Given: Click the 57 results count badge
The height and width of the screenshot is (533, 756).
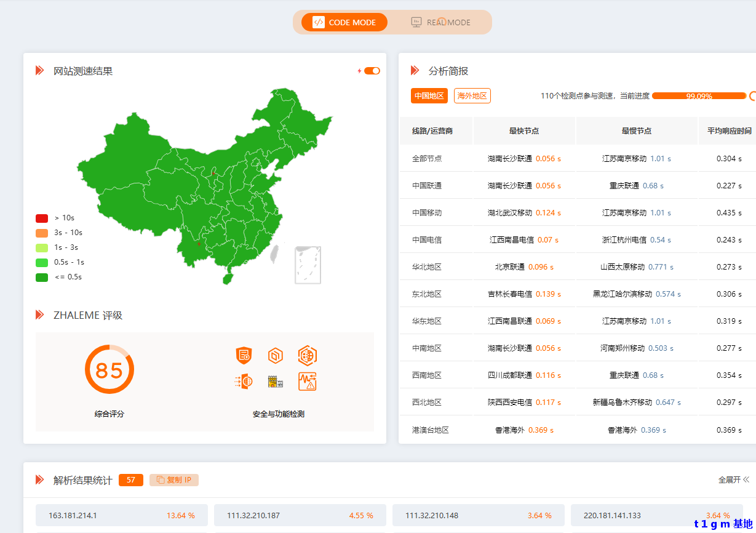Looking at the screenshot, I should [131, 480].
